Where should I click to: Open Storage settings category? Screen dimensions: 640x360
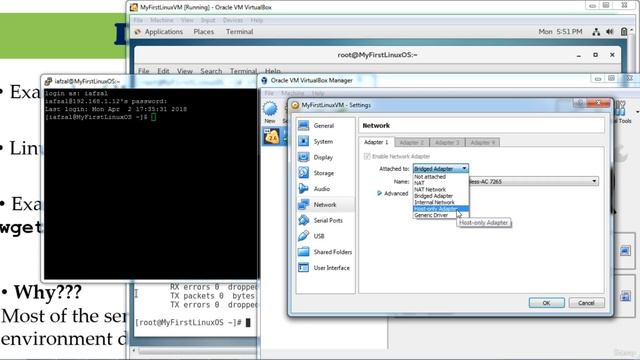point(325,173)
